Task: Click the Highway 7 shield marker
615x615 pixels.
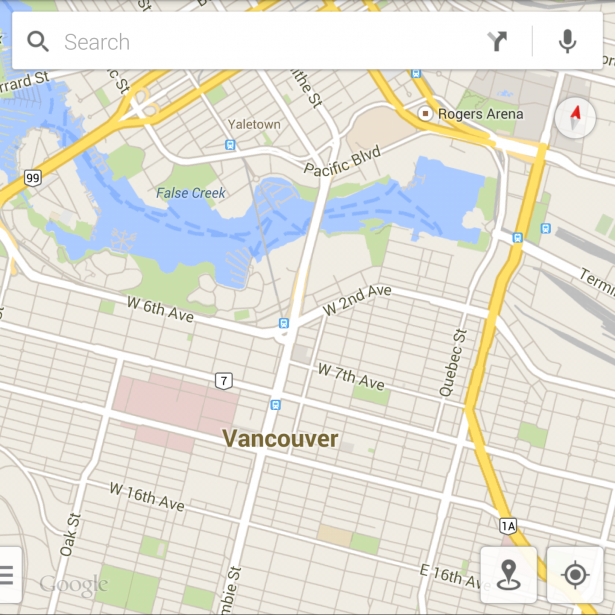Action: coord(224,381)
